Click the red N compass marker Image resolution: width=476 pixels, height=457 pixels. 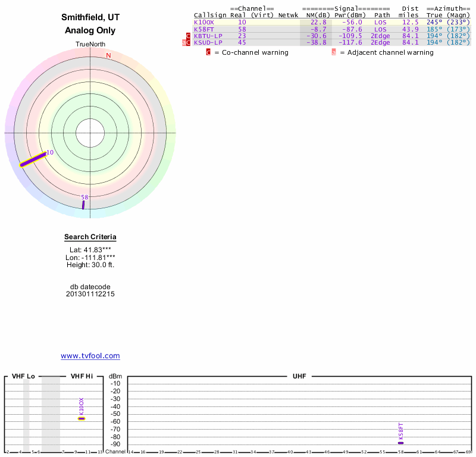point(108,55)
